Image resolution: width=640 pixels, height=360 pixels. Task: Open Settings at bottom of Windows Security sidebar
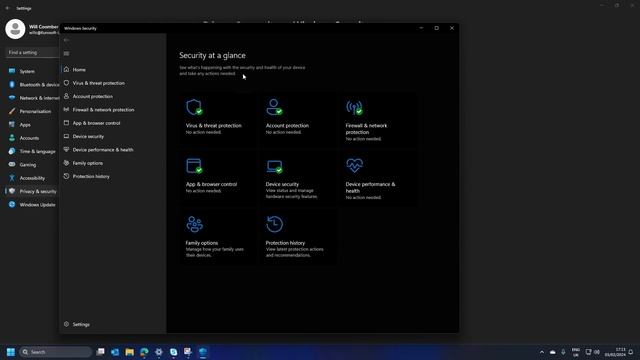[113, 324]
